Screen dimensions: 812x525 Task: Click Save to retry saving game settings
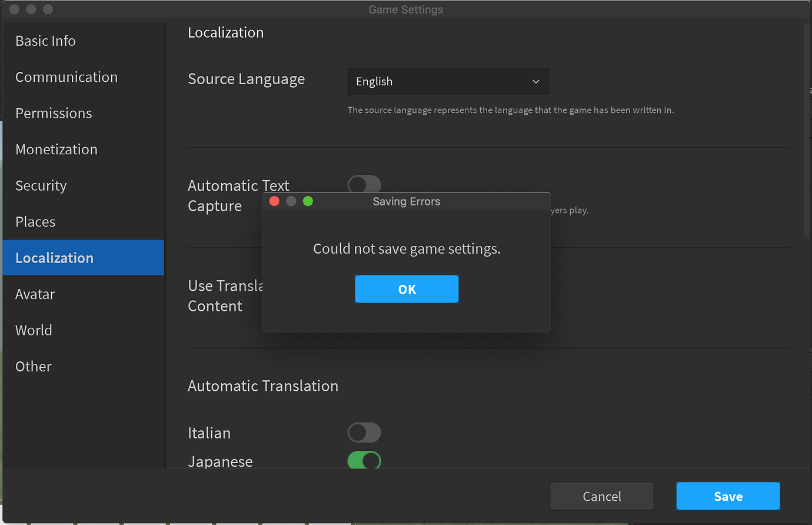(728, 496)
